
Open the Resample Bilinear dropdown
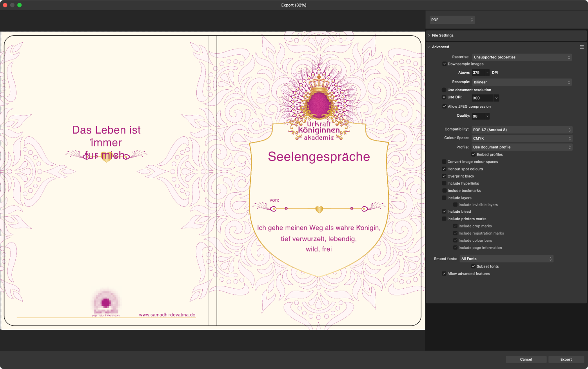click(x=521, y=82)
